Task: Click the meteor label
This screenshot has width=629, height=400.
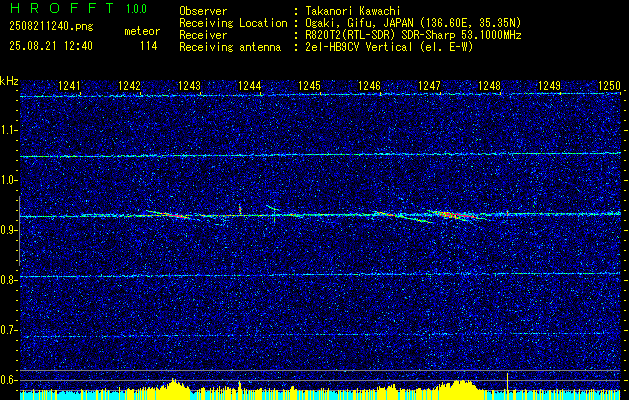Action: point(142,31)
